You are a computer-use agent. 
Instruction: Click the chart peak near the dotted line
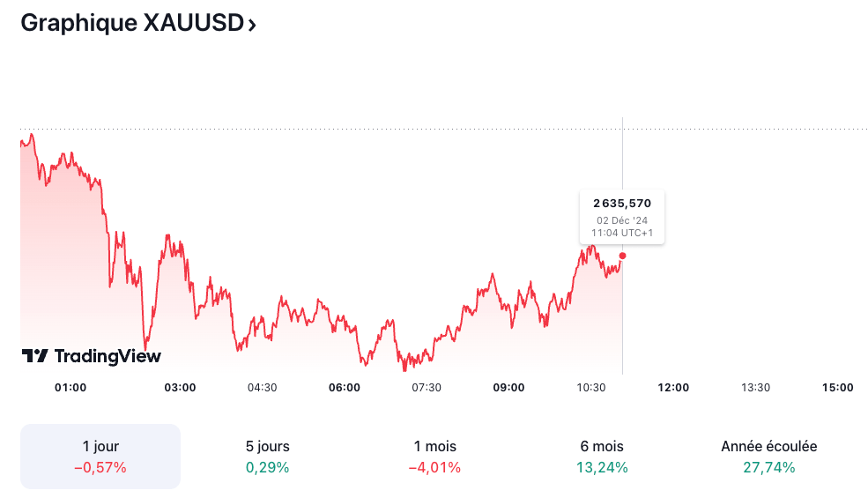(x=31, y=135)
